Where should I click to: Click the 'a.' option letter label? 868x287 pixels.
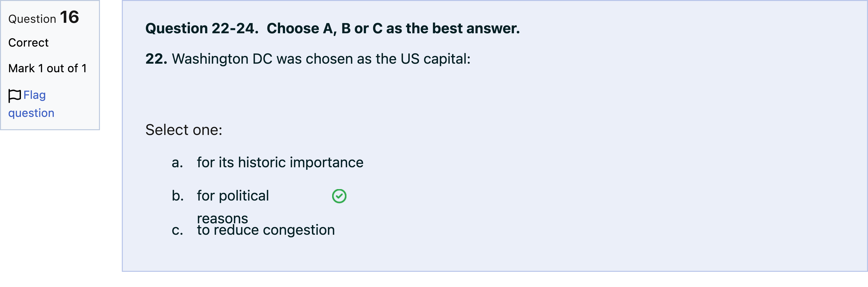click(x=177, y=163)
